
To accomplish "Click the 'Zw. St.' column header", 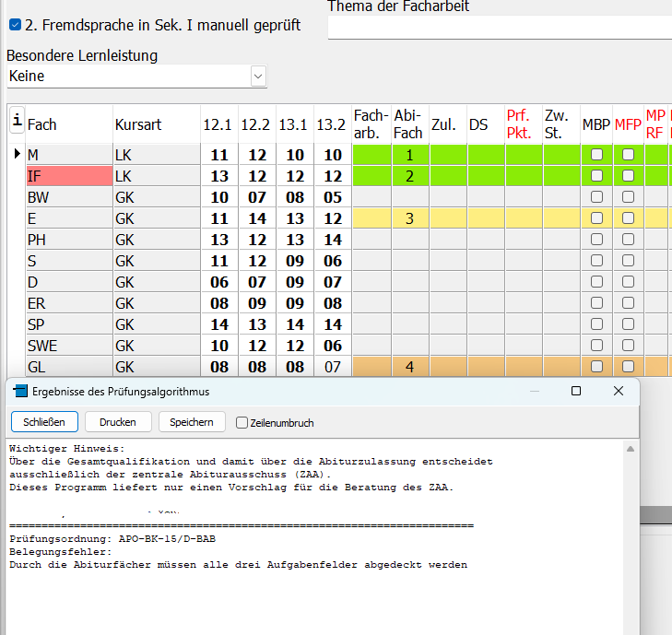I will click(561, 124).
